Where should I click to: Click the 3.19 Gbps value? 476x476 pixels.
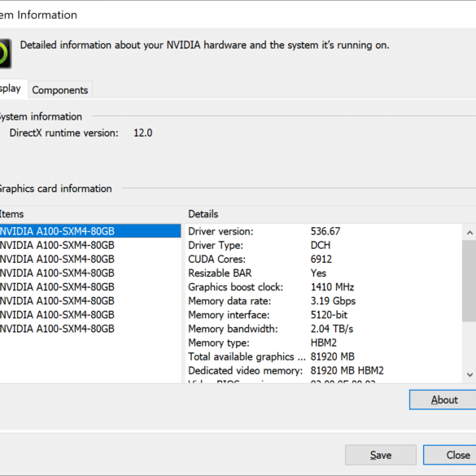point(333,301)
